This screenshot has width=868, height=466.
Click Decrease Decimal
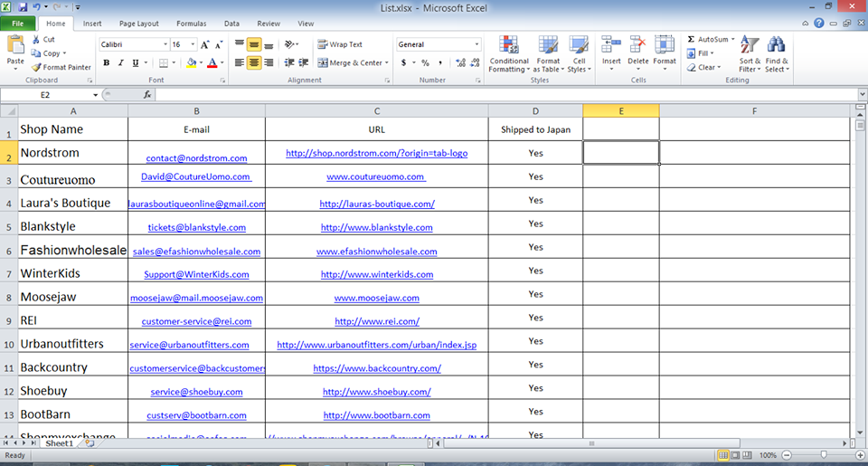click(475, 62)
